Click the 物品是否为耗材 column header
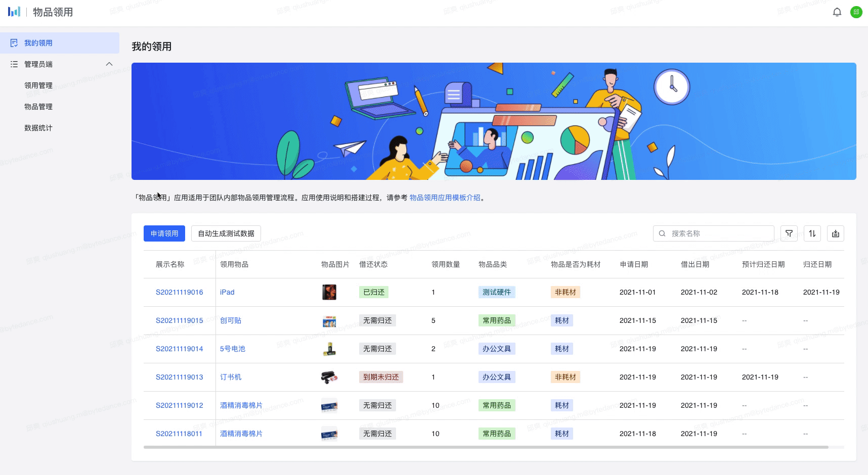This screenshot has width=868, height=475. (x=576, y=264)
